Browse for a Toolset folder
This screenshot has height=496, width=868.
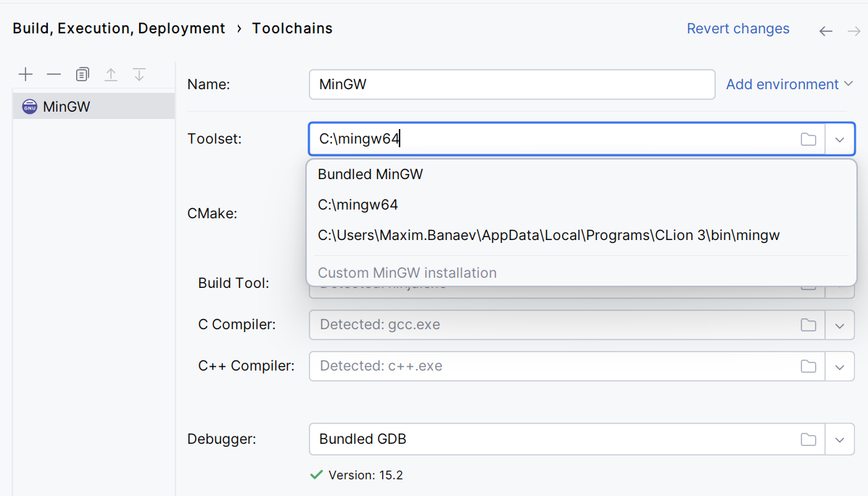coord(809,139)
